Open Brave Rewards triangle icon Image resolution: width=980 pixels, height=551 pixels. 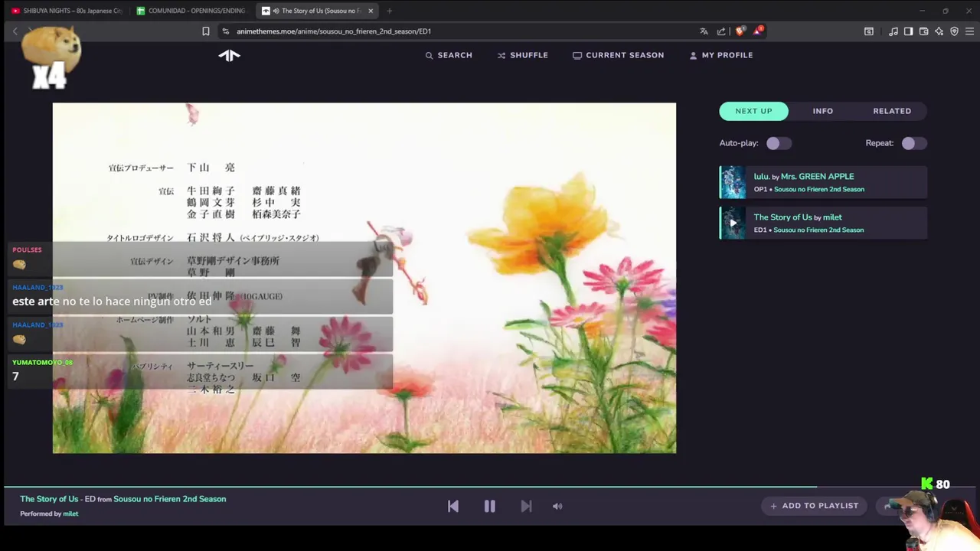point(758,31)
